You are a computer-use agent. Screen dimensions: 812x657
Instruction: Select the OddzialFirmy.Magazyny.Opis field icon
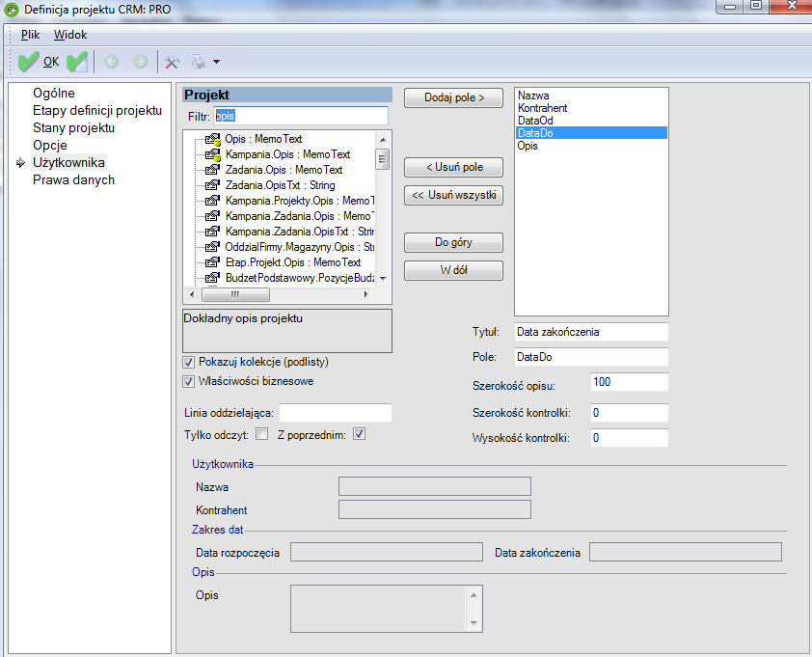[x=212, y=247]
